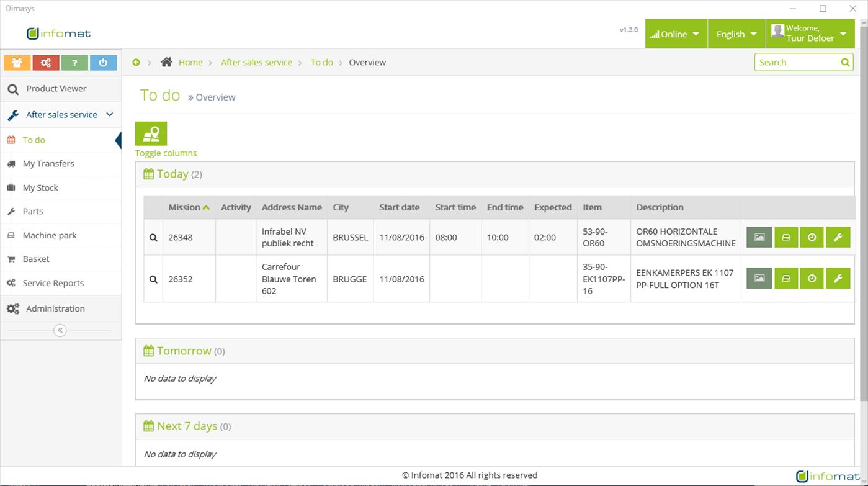Click the '53-90-OR60' item cell
The width and height of the screenshot is (868, 486).
pyautogui.click(x=604, y=237)
